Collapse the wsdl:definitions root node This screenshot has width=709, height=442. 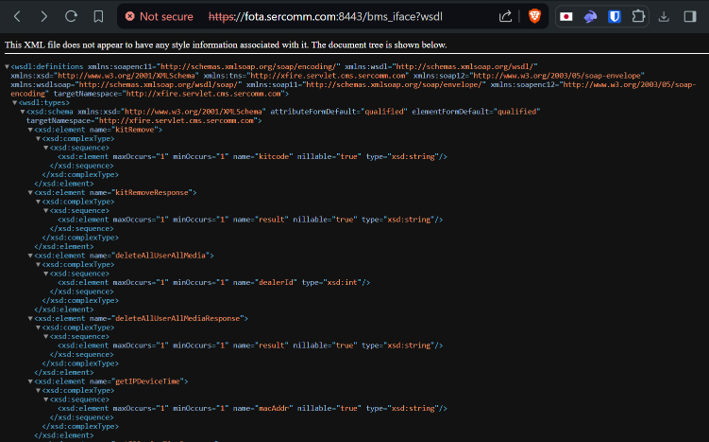[x=8, y=66]
